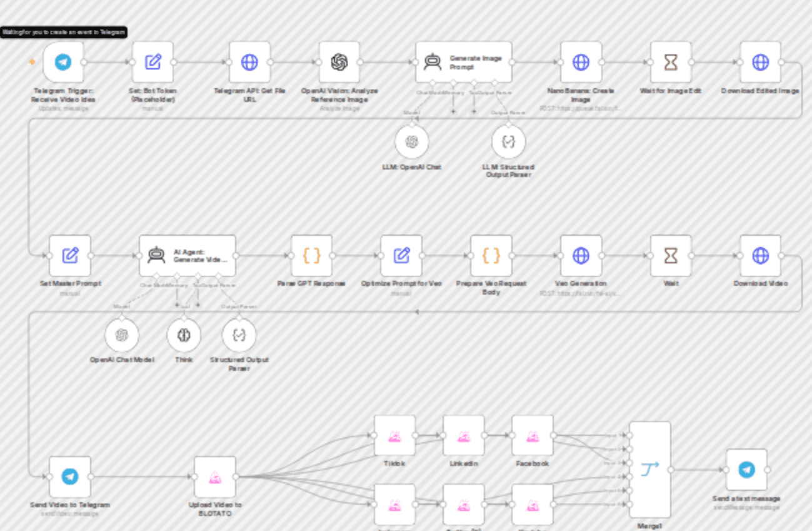Open the Send a text message node

click(746, 470)
